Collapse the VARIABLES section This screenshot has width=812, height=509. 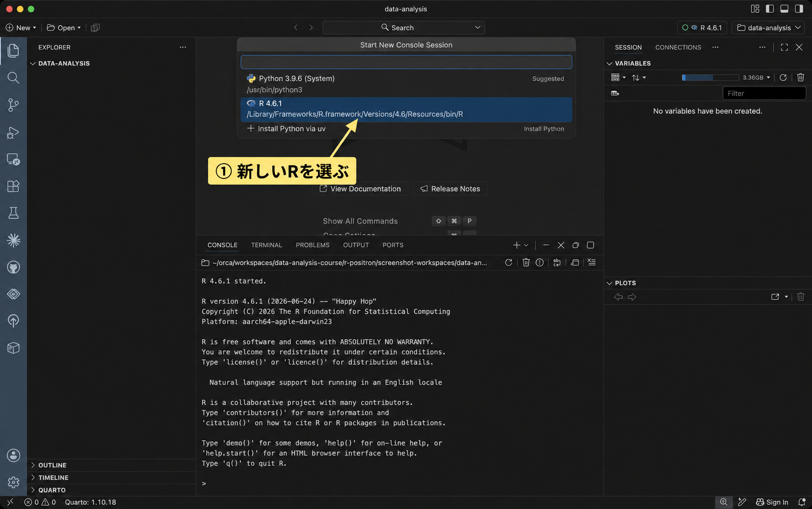[x=609, y=64]
